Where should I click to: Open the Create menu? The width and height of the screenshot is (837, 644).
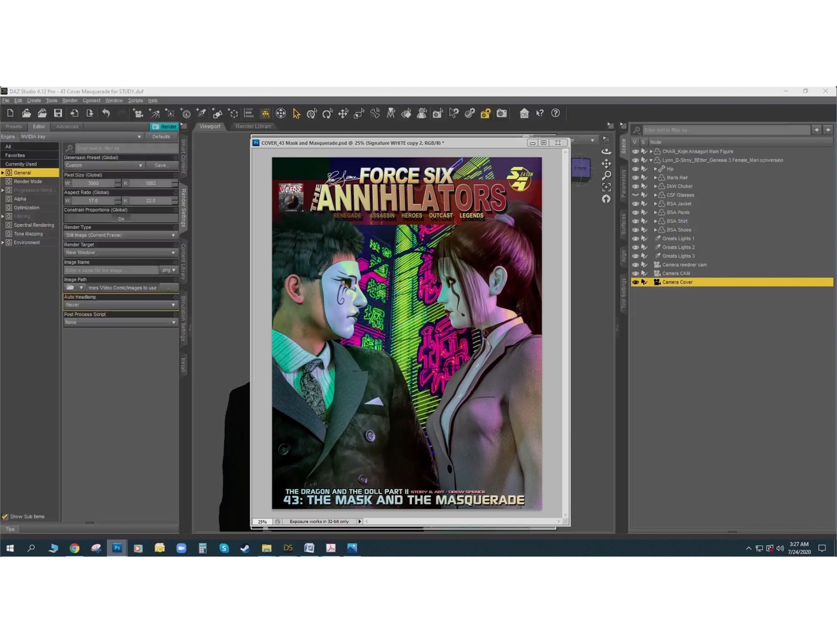[33, 100]
